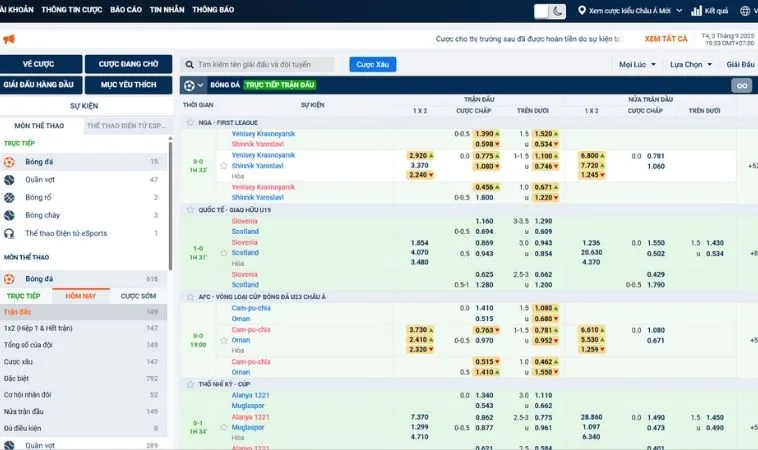
Task: Click the Cược Xâu button
Action: (x=372, y=64)
